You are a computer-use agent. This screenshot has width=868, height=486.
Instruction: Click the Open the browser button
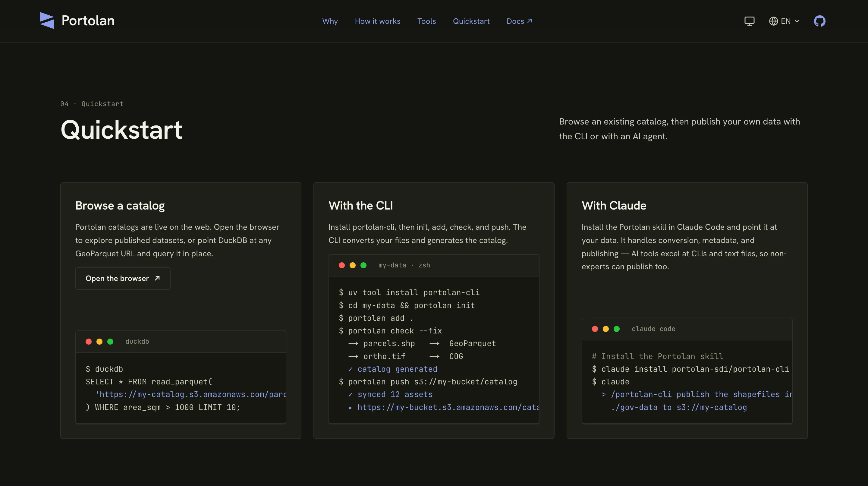(x=123, y=278)
